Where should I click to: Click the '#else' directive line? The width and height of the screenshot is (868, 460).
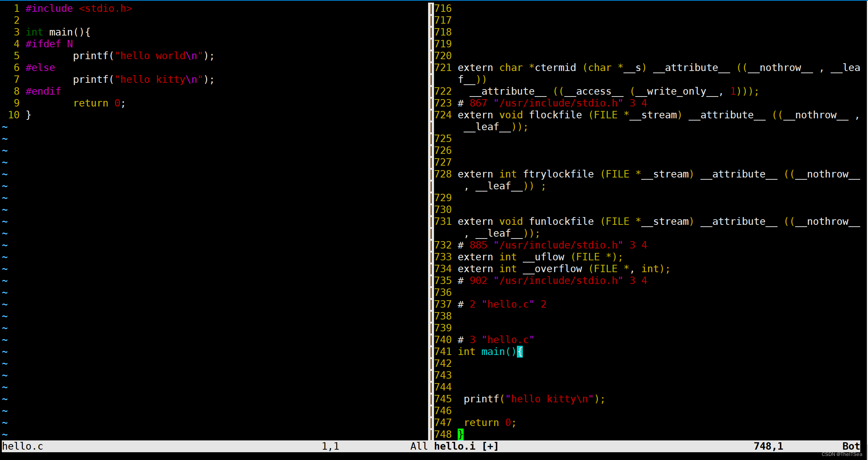tap(40, 67)
